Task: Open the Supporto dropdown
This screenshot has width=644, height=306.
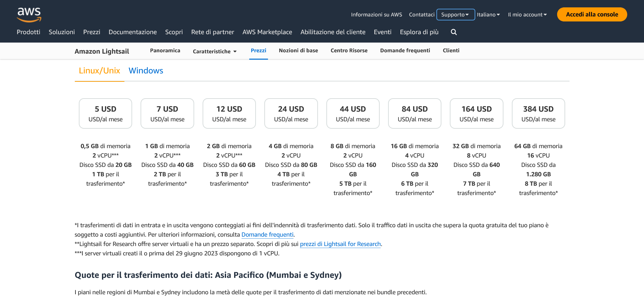Action: click(455, 15)
